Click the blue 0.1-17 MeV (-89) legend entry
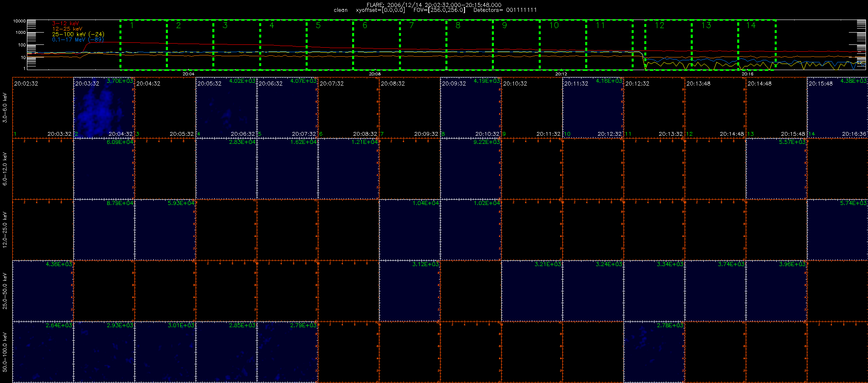The height and width of the screenshot is (383, 868). (x=77, y=40)
